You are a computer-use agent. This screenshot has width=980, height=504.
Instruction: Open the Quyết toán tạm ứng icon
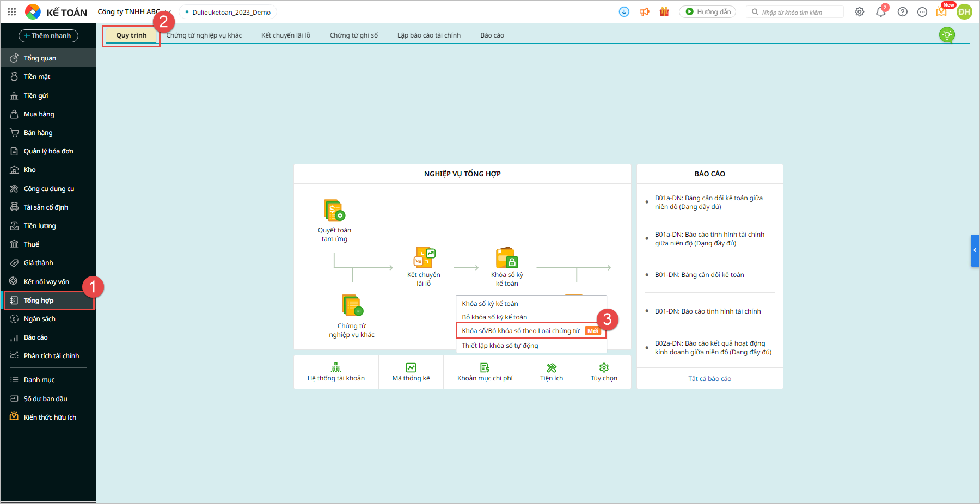click(334, 210)
